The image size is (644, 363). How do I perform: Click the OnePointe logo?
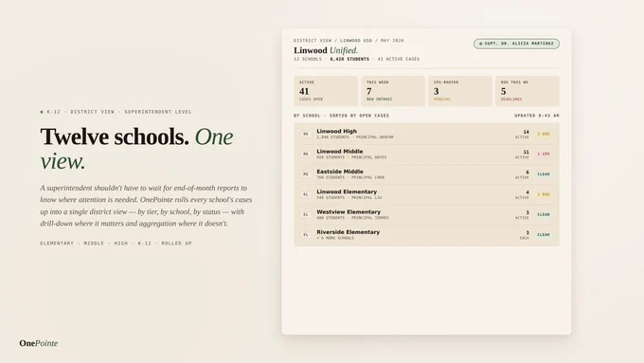pos(39,343)
